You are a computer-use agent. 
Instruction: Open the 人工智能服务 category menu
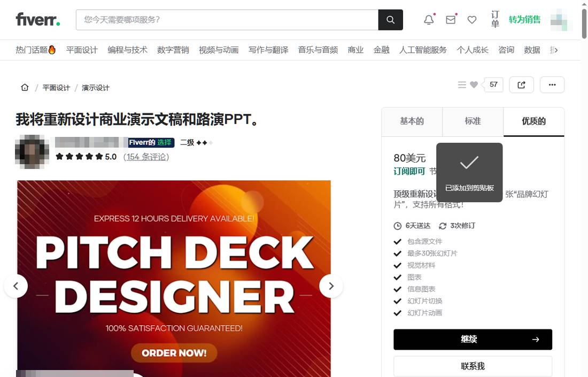[423, 50]
